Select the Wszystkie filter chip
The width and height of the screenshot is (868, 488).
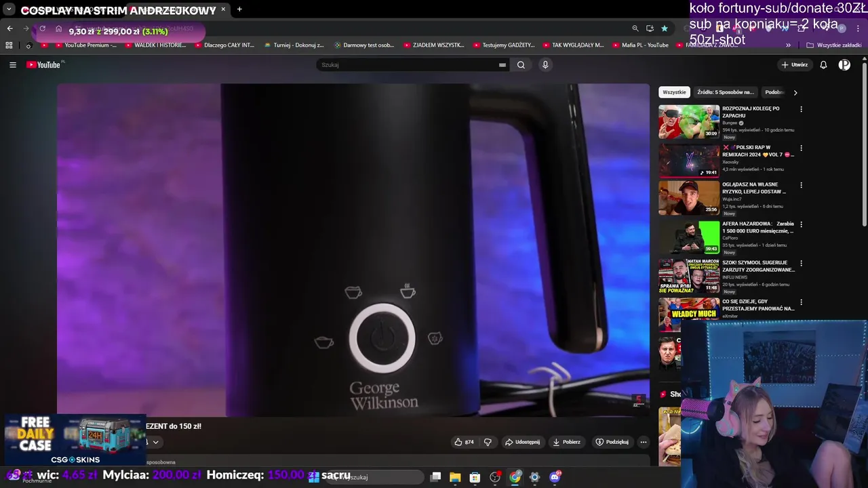click(674, 92)
